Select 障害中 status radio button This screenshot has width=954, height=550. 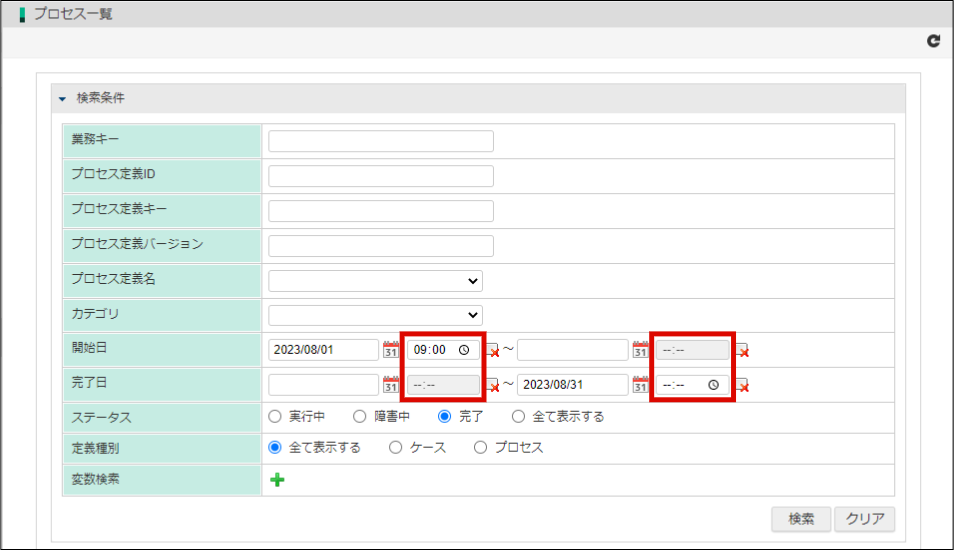360,417
